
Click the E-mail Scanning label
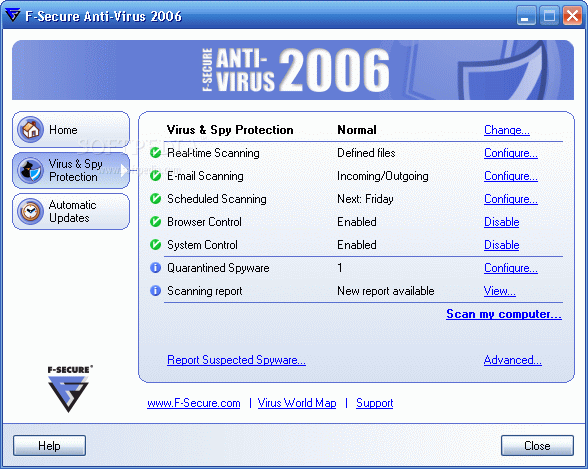[205, 176]
